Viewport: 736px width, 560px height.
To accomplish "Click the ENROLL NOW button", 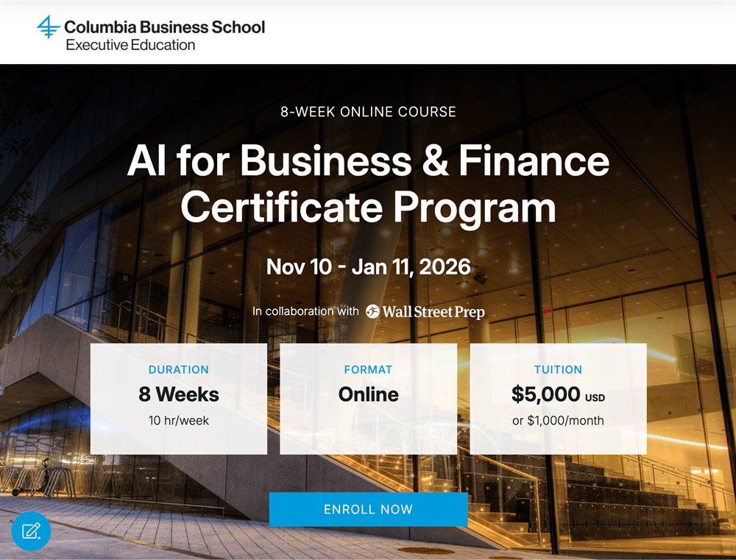I will (x=368, y=508).
